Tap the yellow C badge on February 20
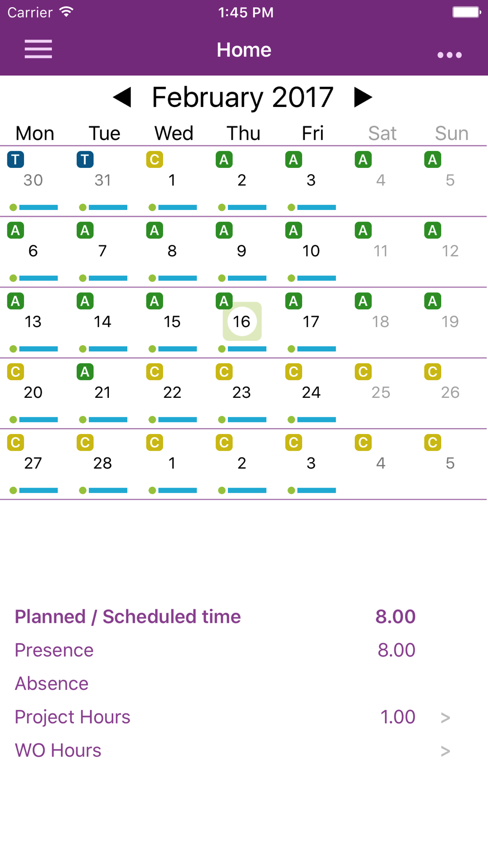The image size is (488, 868). click(16, 372)
